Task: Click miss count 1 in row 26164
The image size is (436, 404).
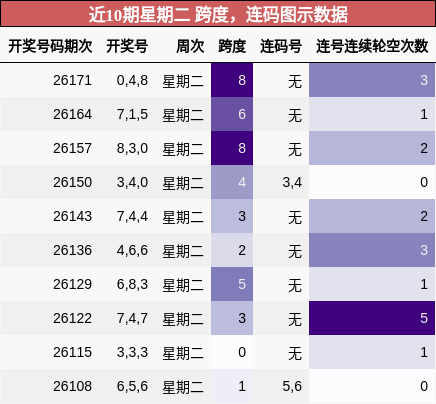Action: click(372, 114)
